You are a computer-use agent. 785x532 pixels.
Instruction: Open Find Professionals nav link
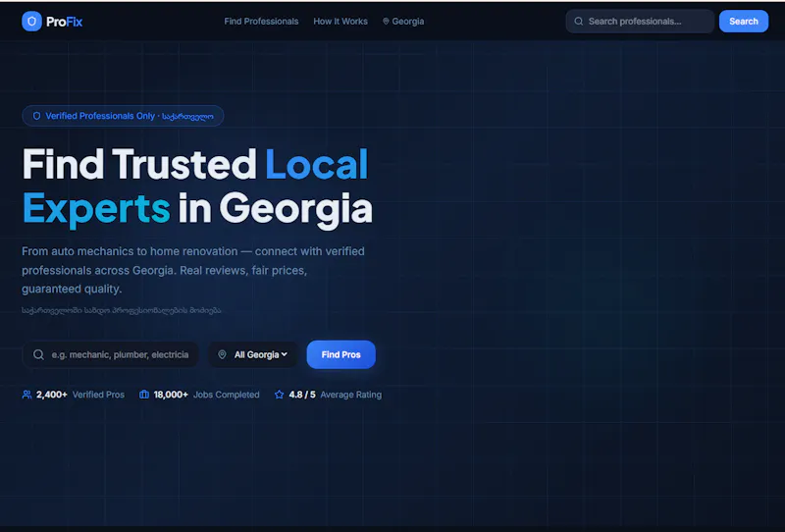pos(261,22)
